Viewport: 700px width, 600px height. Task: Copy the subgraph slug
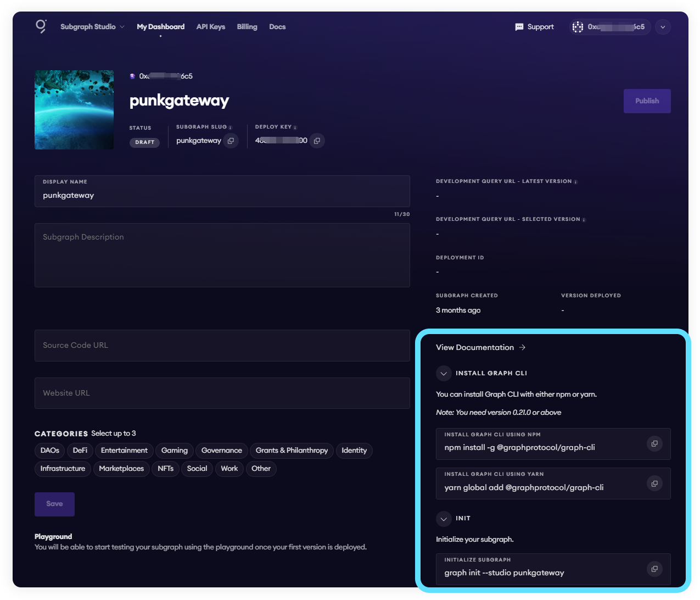pyautogui.click(x=231, y=140)
